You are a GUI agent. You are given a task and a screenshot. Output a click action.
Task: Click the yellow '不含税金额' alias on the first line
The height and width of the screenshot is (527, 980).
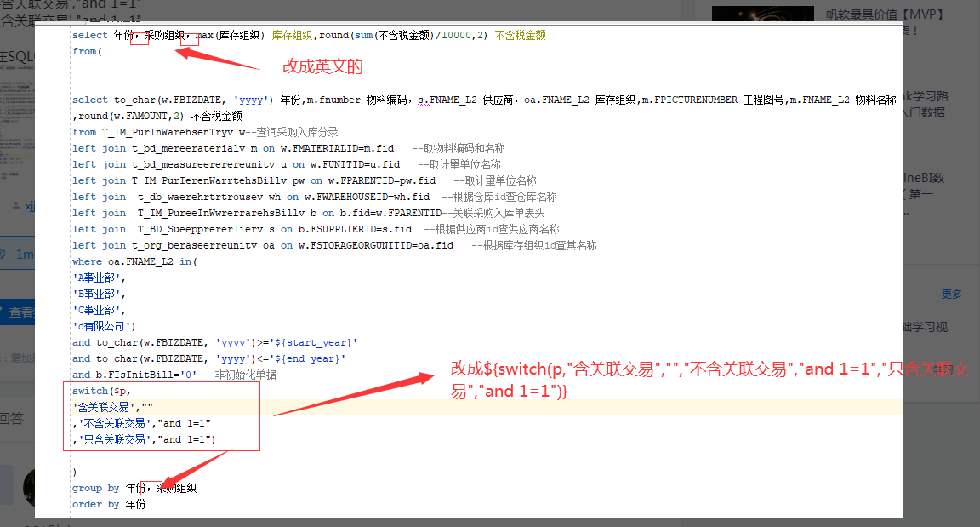[520, 35]
